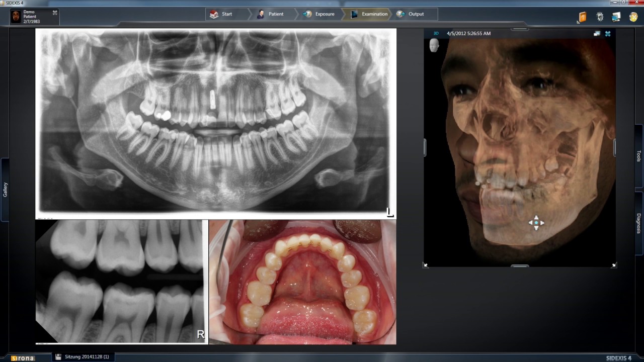Go to the Start workflow step
This screenshot has height=362, width=644.
pyautogui.click(x=221, y=14)
